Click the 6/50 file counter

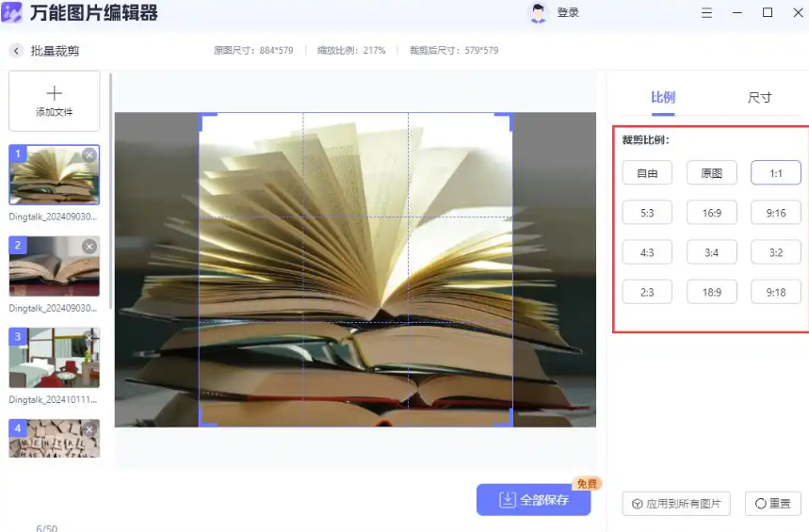point(46,528)
